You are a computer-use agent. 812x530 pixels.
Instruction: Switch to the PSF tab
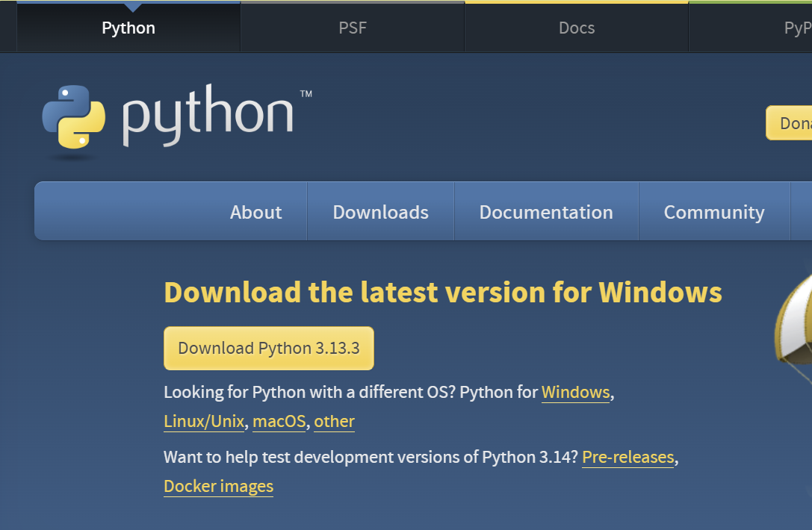coord(353,28)
